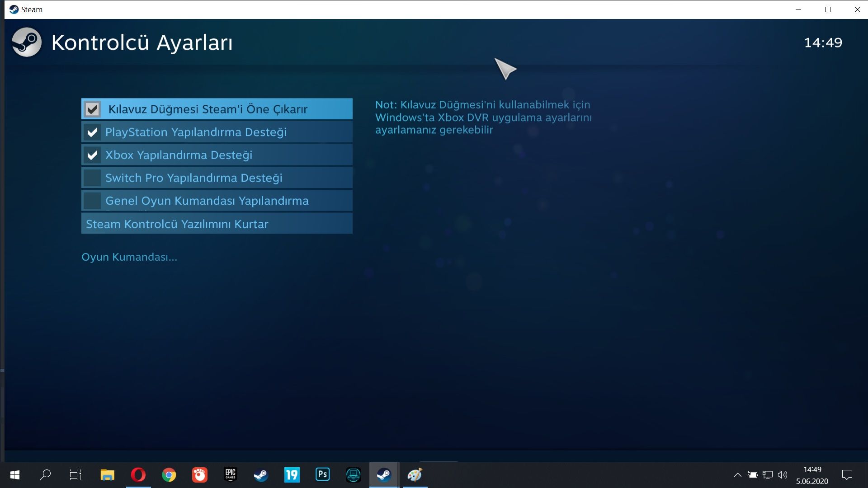Image resolution: width=868 pixels, height=488 pixels.
Task: Disable Xbox Yapılandırma Desteği checkbox
Action: (92, 155)
